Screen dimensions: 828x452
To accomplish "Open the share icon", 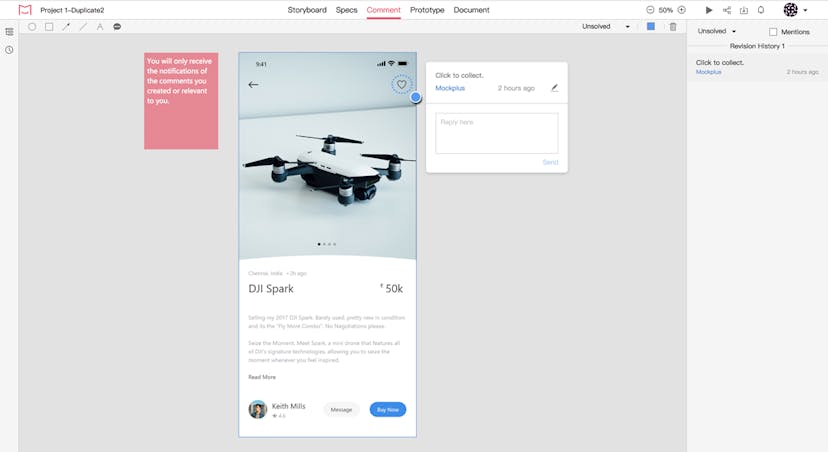I will tap(727, 10).
